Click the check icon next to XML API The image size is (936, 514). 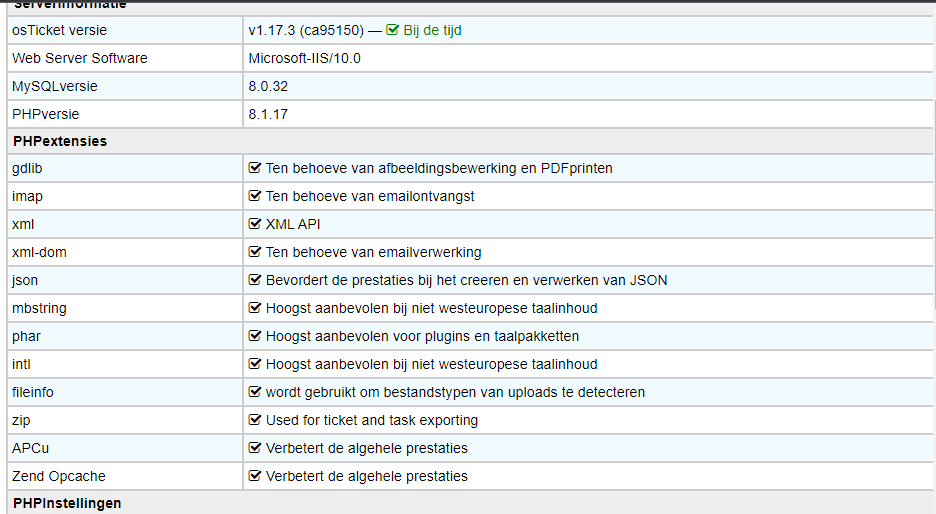click(x=255, y=224)
